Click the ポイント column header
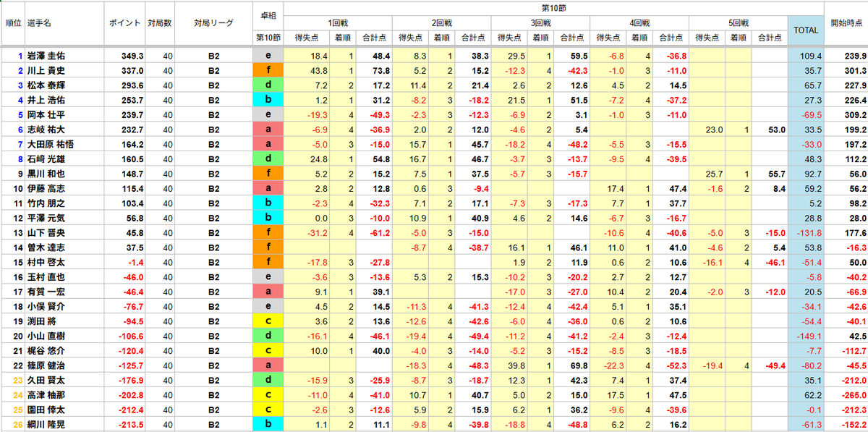This screenshot has width=868, height=432. click(124, 23)
